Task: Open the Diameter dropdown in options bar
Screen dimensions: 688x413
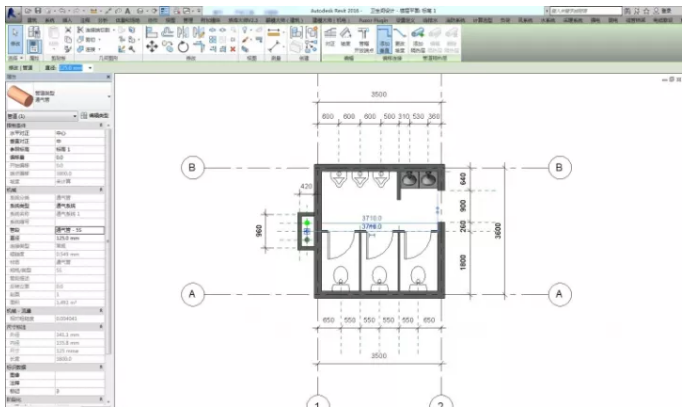Action: pos(90,68)
